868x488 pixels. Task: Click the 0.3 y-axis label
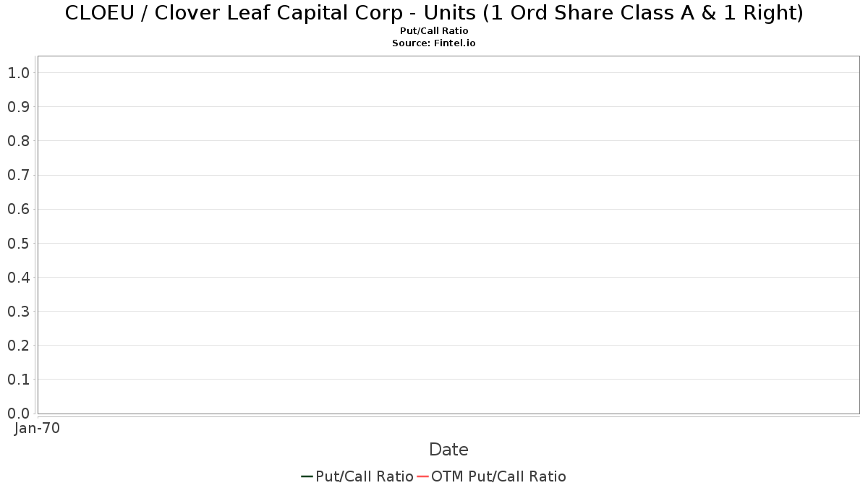(x=18, y=311)
